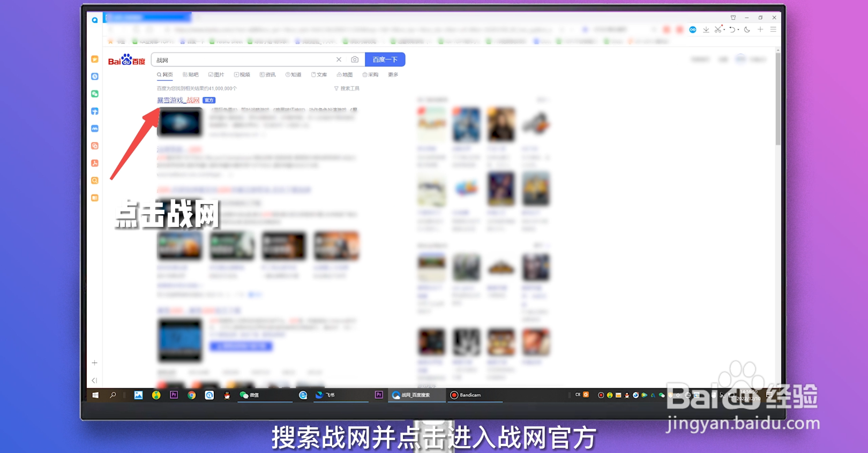The height and width of the screenshot is (453, 868).
Task: Click the dark thumbnail under 暴雪游戏_战网
Action: 180,122
